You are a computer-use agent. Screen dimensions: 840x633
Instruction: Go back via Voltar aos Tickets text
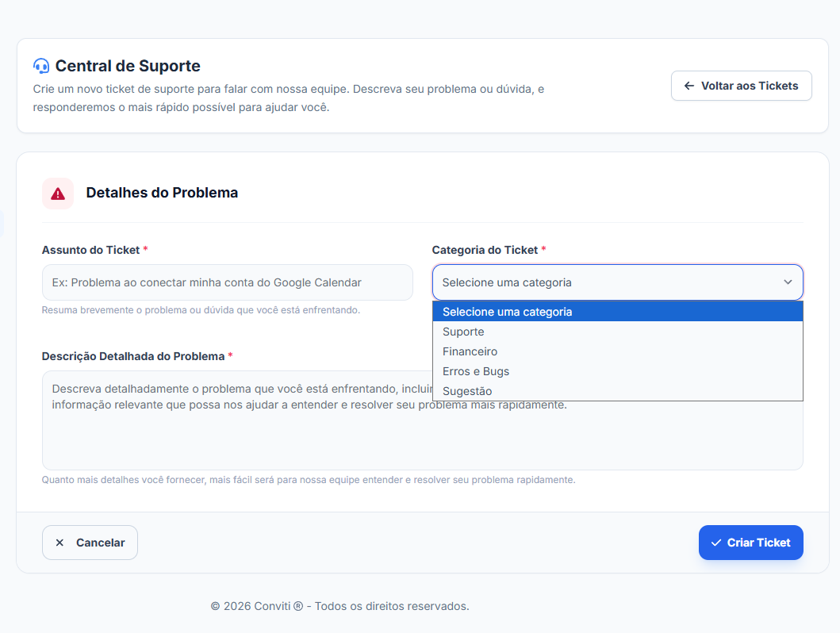[749, 86]
